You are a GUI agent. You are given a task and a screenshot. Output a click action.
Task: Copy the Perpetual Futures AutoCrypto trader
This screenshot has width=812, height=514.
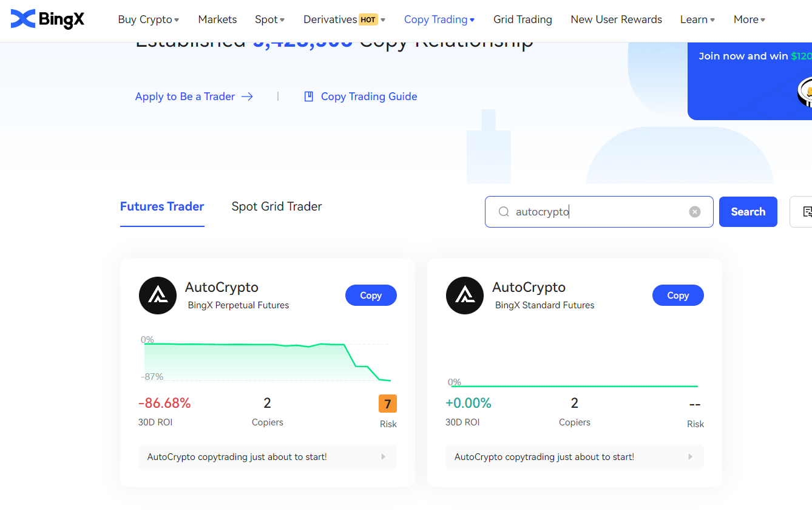coord(371,295)
